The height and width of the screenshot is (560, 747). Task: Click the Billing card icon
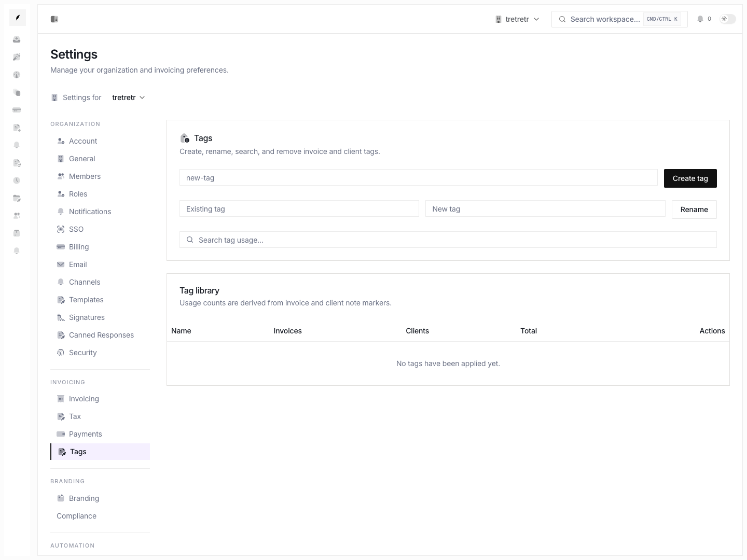pos(61,247)
